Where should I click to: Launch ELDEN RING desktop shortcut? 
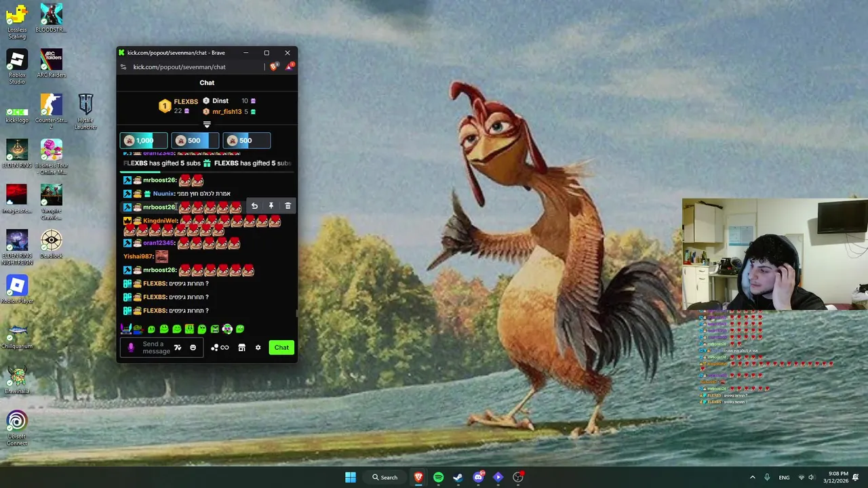point(17,154)
